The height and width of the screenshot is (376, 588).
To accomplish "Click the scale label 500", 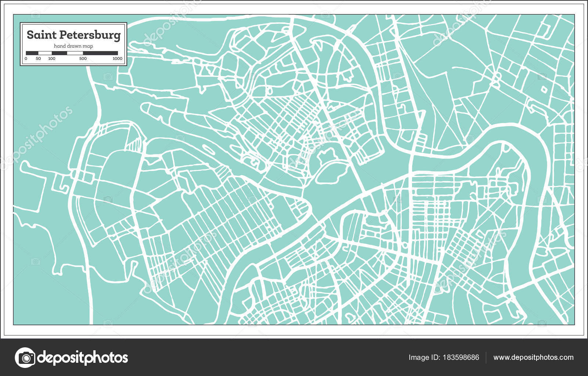I will 83,58.
